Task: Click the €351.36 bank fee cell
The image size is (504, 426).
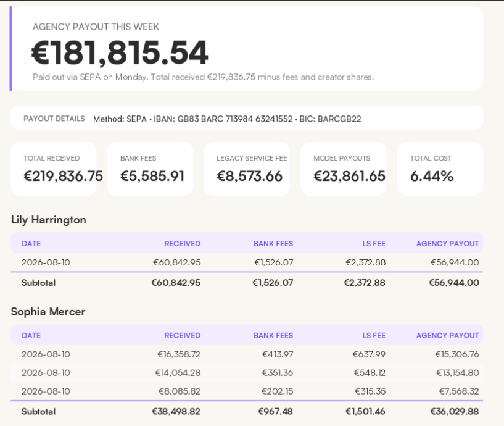Action: click(278, 373)
